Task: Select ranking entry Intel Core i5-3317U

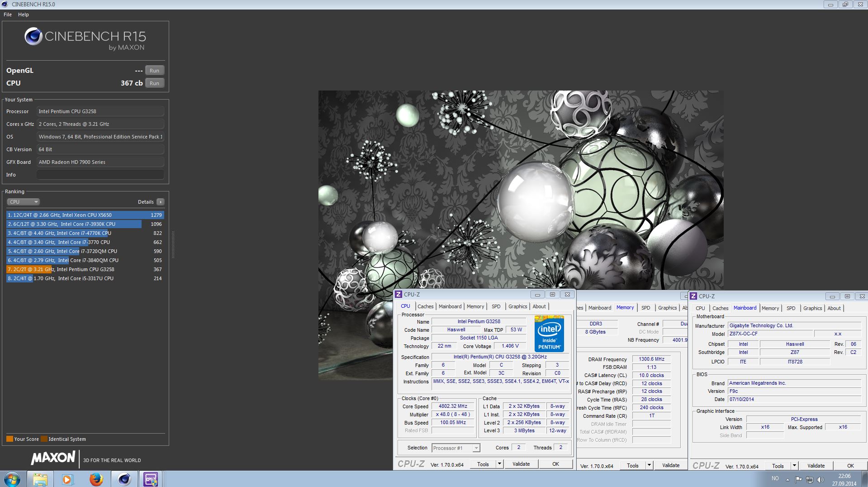Action: click(85, 278)
